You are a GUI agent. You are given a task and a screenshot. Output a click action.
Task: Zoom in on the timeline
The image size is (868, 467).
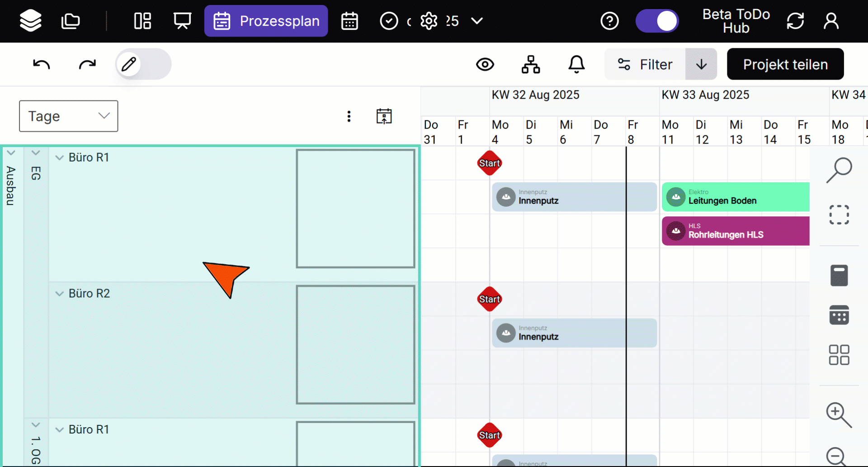pyautogui.click(x=839, y=415)
